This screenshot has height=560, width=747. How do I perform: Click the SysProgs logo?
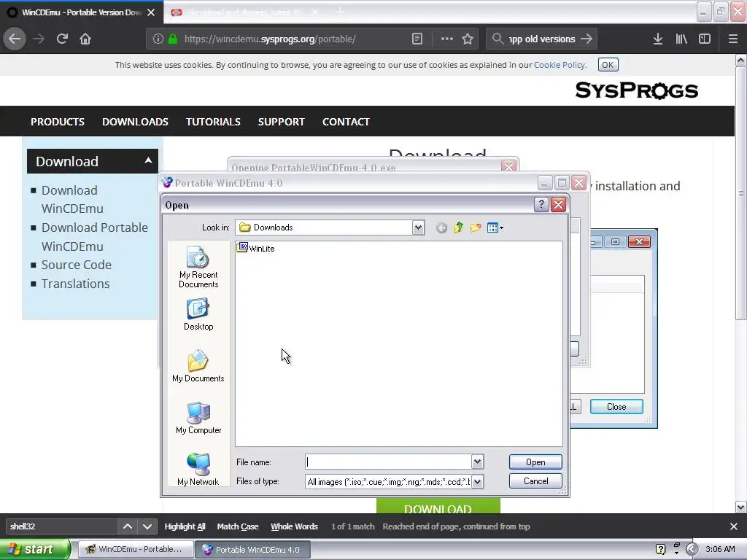click(636, 90)
